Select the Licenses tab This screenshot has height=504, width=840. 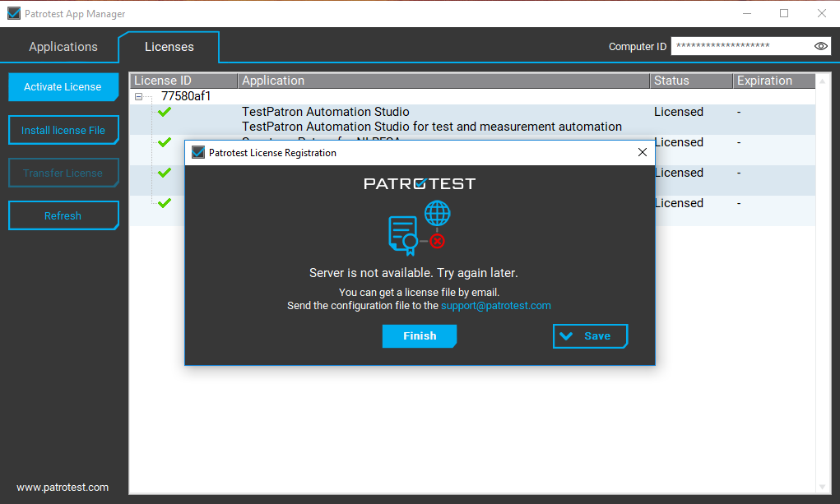[169, 47]
